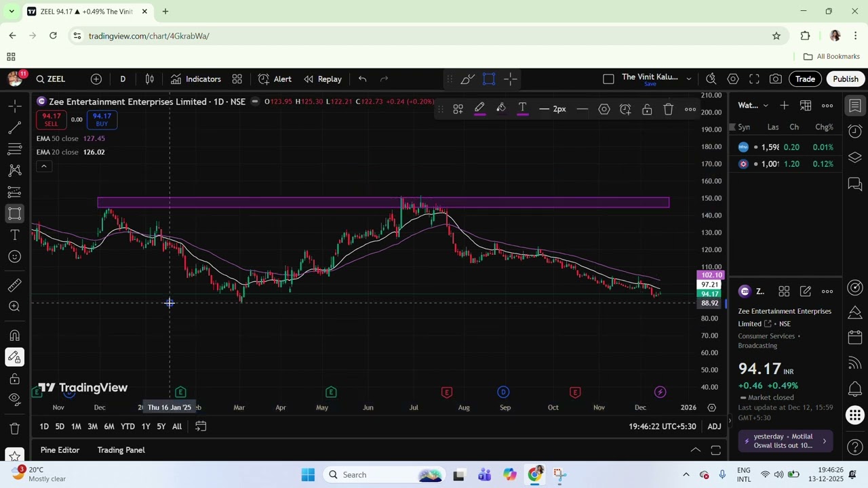The width and height of the screenshot is (868, 488).
Task: Open the Indicators dialog
Action: tap(195, 79)
